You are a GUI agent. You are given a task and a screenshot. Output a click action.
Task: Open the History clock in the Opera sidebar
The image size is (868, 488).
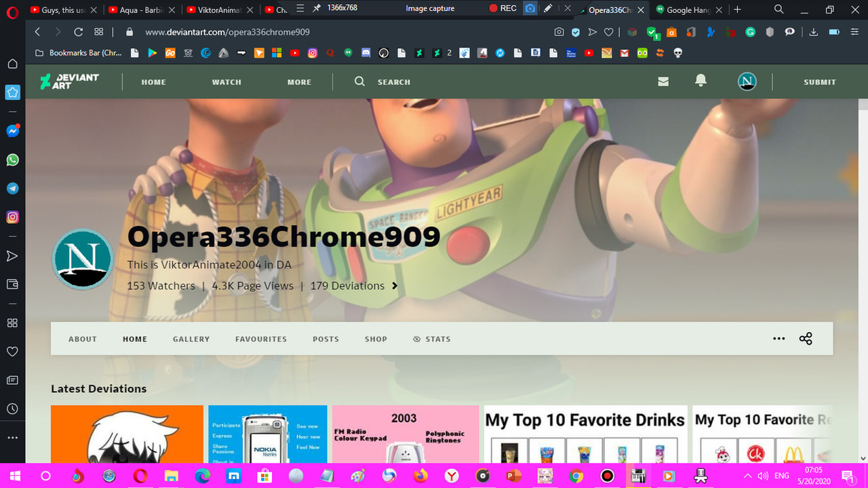[12, 409]
